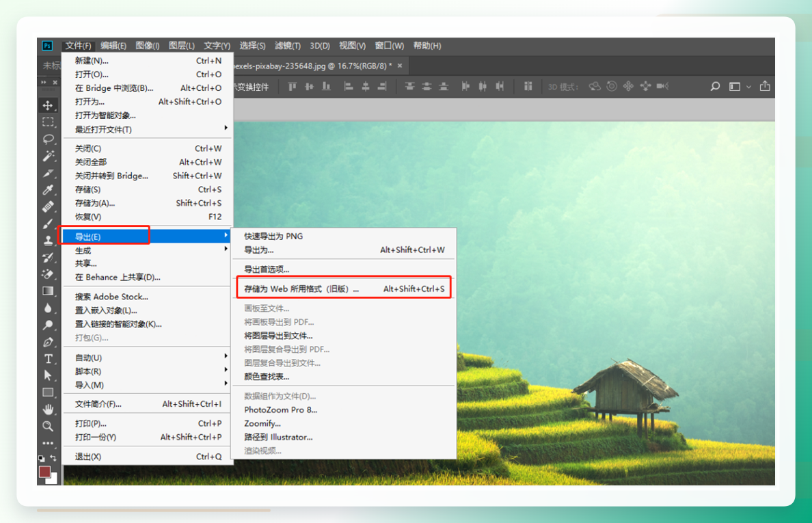Choose Zoomify... in export submenu
The height and width of the screenshot is (523, 812).
(x=344, y=424)
